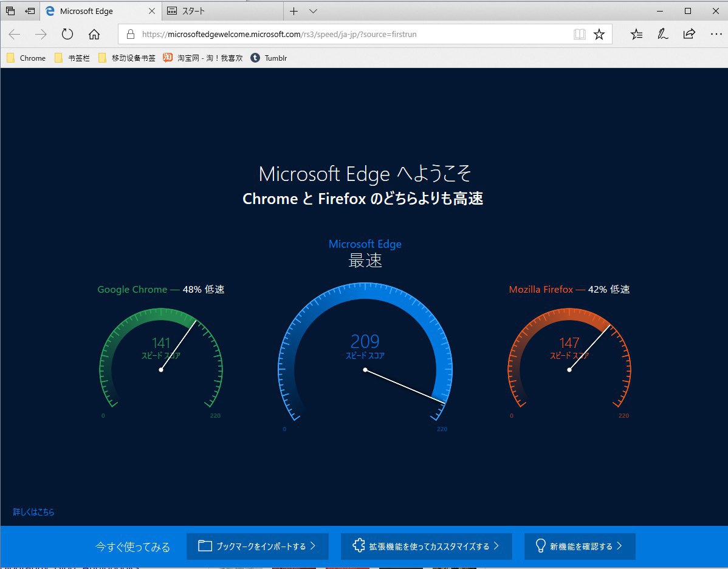
Task: Open the Tumblr bookmark
Action: (x=269, y=58)
